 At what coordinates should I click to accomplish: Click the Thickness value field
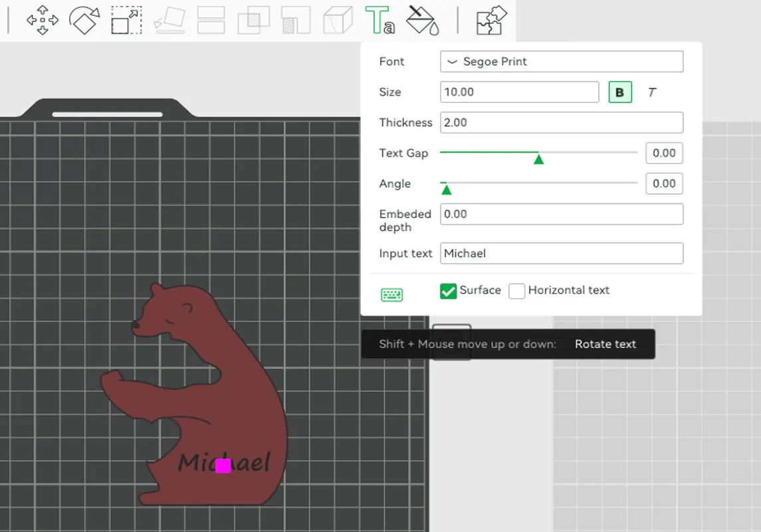pyautogui.click(x=561, y=123)
